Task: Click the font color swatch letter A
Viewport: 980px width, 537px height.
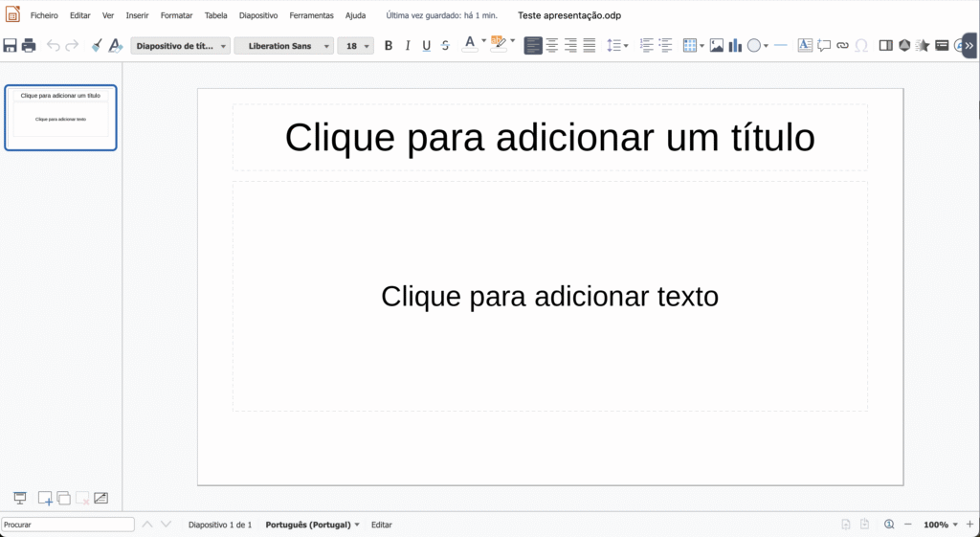Action: click(469, 44)
